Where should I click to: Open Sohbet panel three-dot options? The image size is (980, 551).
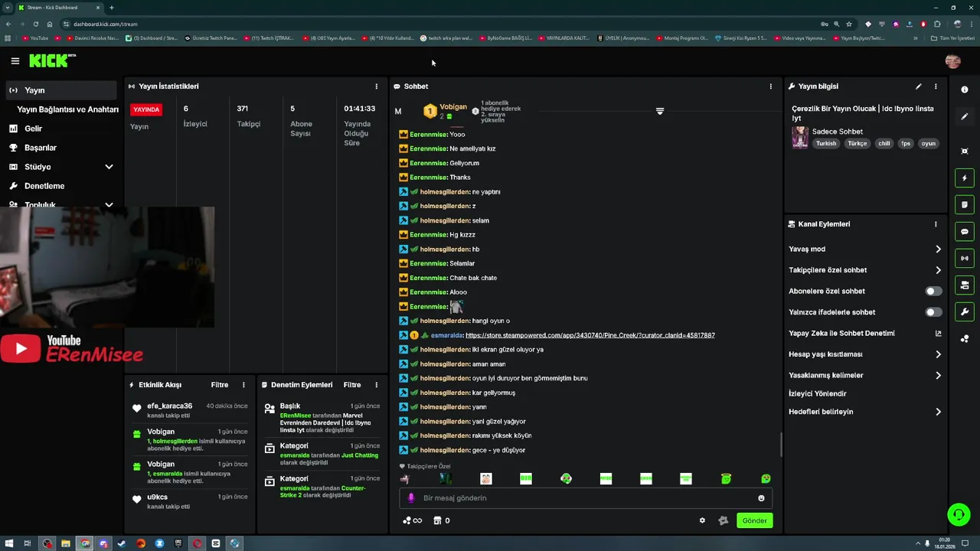pyautogui.click(x=770, y=86)
